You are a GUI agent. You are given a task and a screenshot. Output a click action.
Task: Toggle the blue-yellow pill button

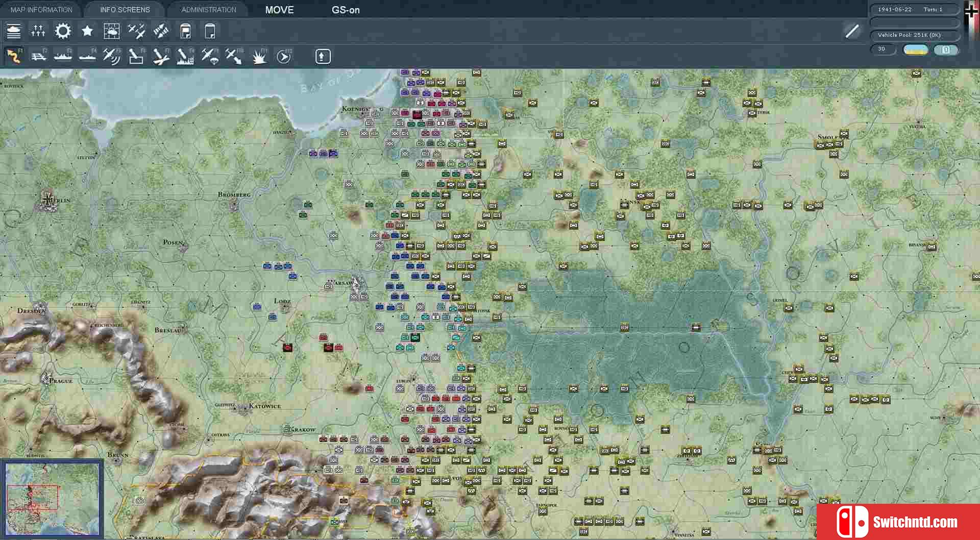point(916,50)
